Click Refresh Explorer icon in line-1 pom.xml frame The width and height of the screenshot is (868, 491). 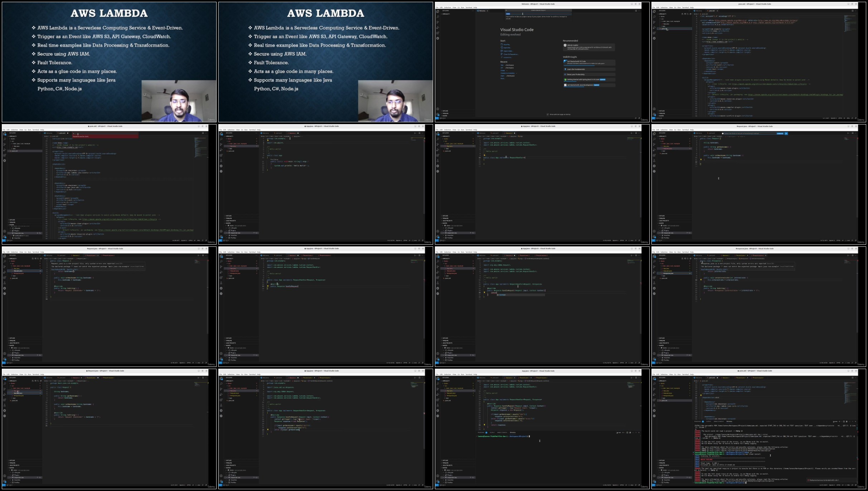pyautogui.click(x=688, y=14)
